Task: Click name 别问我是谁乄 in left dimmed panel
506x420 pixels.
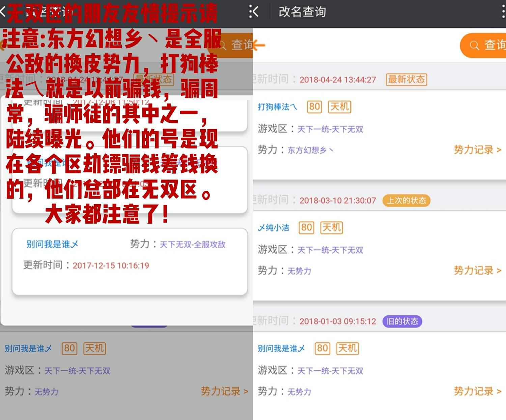Action: (28, 348)
